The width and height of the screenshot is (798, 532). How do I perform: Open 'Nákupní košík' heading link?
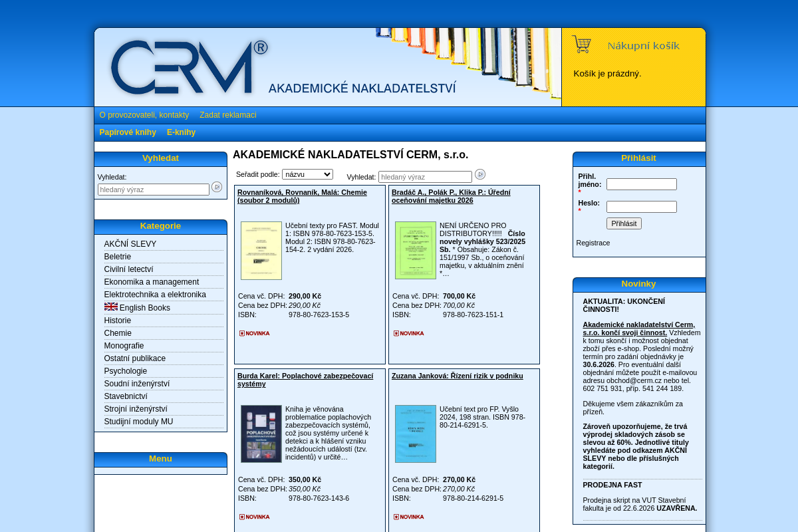coord(644,46)
